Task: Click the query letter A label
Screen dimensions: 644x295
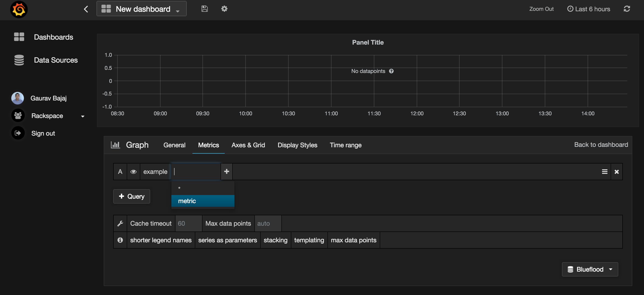Action: 120,172
